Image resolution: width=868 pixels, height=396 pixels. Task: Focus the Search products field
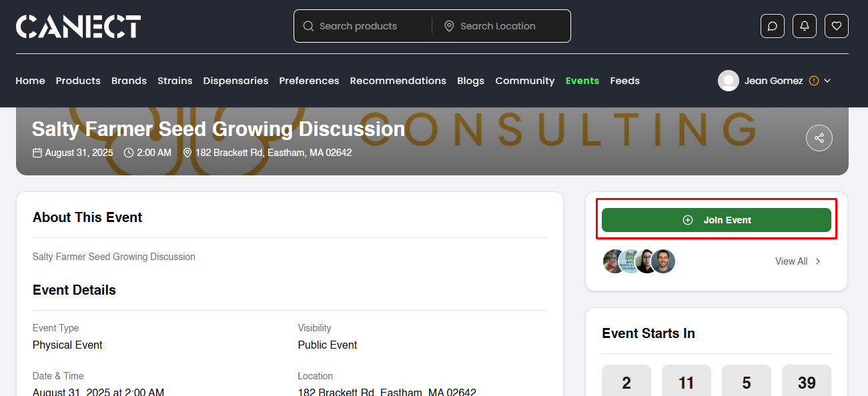click(x=370, y=26)
